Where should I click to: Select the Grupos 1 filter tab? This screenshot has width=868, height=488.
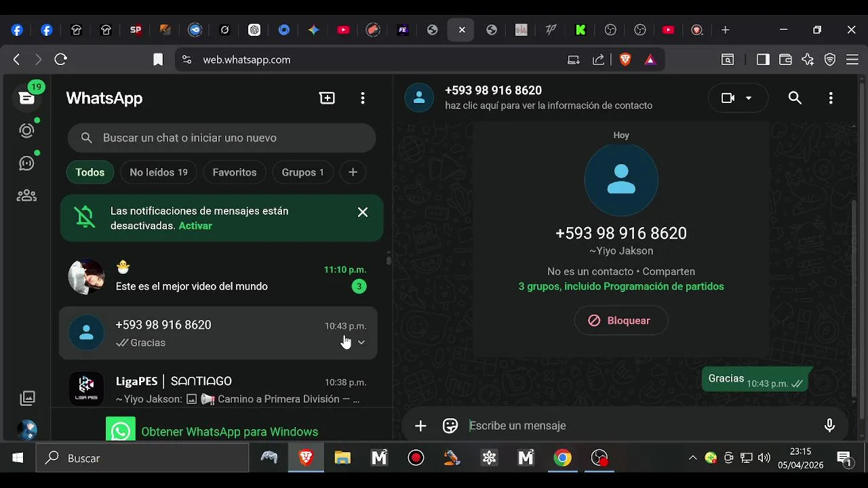pos(302,172)
